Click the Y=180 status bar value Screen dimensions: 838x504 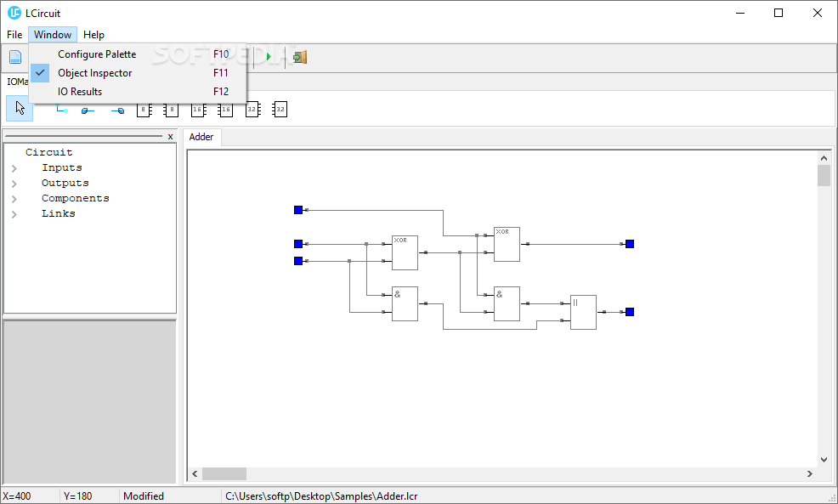point(78,496)
